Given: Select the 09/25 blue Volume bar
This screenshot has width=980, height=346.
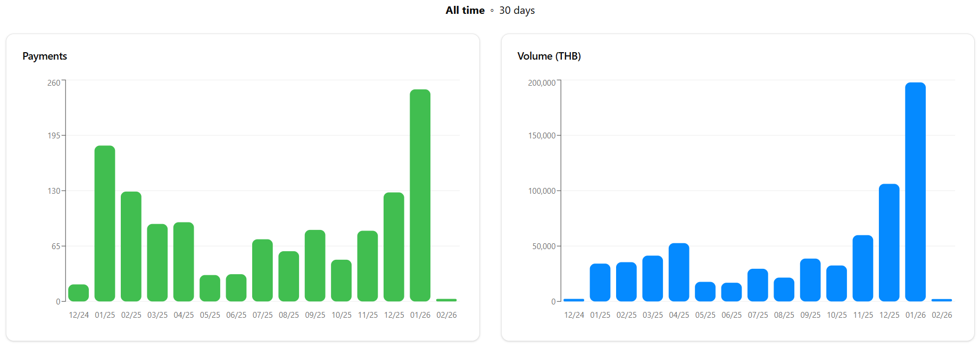Looking at the screenshot, I should tap(810, 280).
